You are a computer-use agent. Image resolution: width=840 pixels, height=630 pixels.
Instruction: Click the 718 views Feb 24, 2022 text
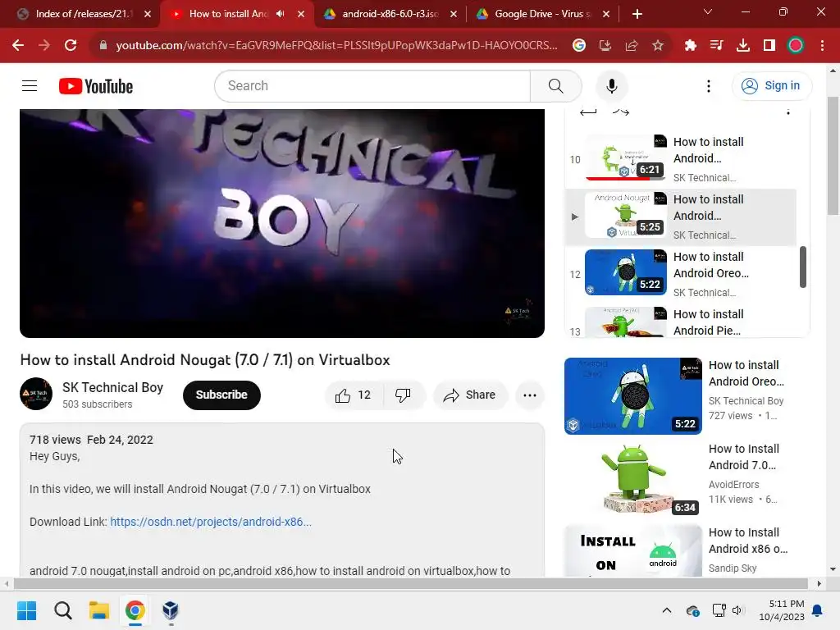click(91, 440)
